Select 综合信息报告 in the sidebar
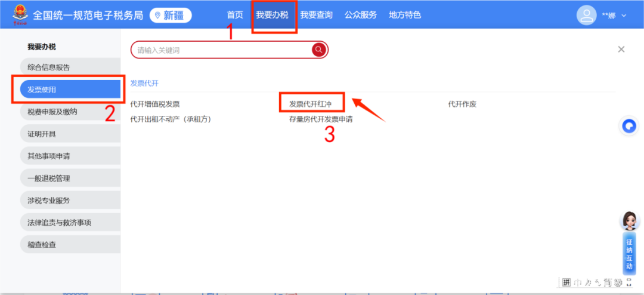This screenshot has width=644, height=295. [70, 67]
